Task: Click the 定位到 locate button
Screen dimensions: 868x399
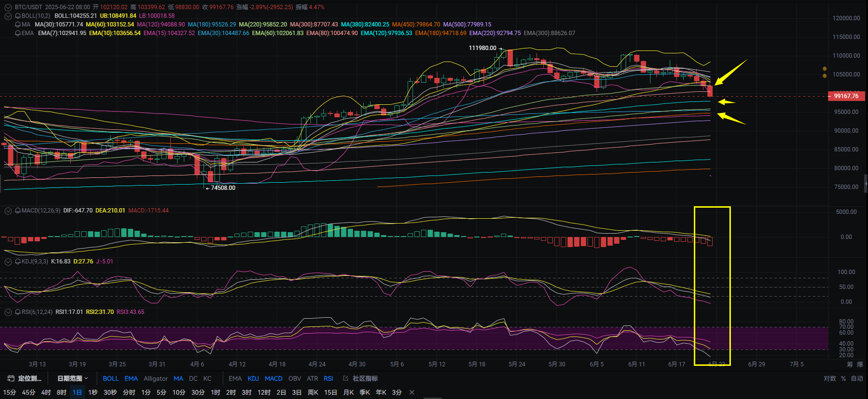Action: click(25, 378)
